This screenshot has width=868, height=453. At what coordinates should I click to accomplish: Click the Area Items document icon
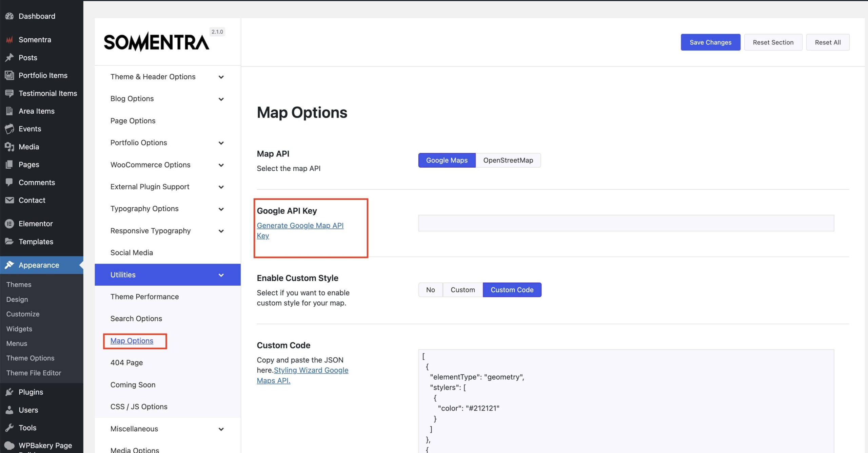[x=9, y=111]
